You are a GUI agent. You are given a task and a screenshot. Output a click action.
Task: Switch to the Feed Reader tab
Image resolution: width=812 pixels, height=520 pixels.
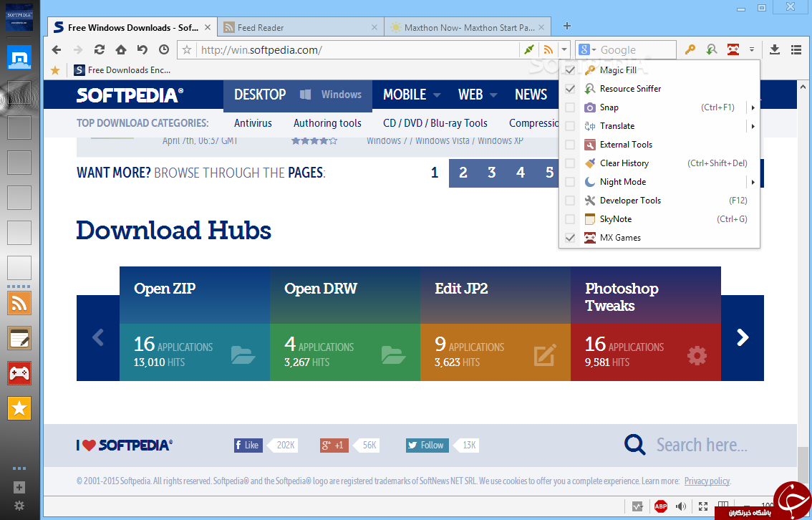[x=301, y=27]
